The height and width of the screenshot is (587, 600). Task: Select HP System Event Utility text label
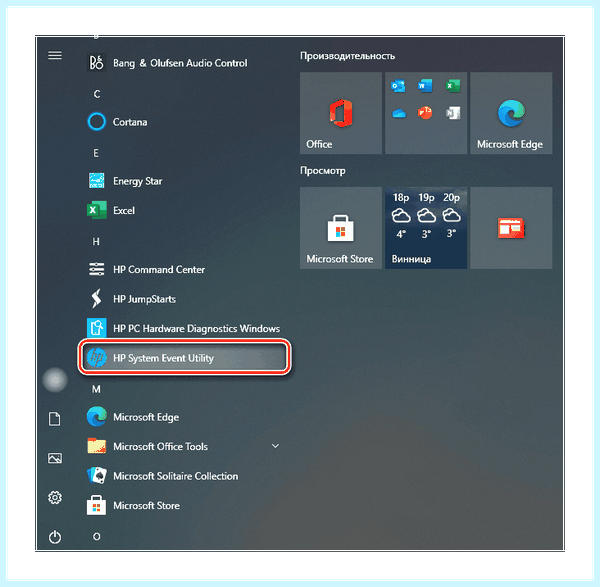(x=163, y=358)
